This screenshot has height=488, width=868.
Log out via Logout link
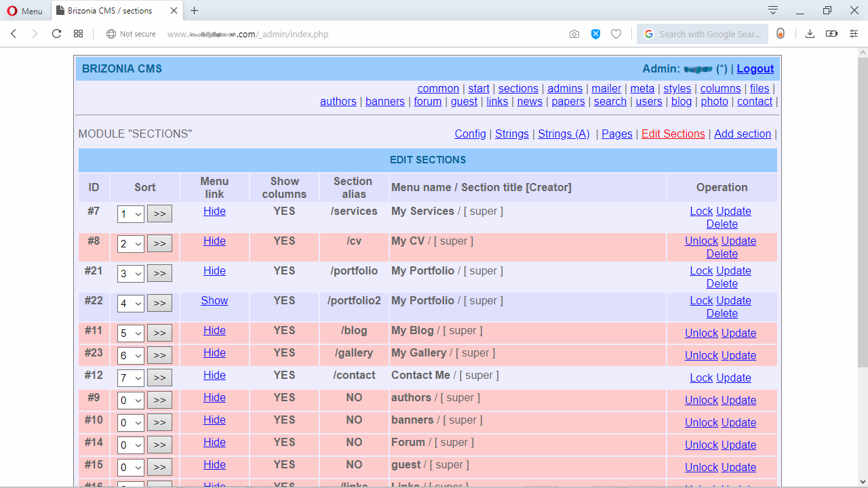click(x=755, y=69)
